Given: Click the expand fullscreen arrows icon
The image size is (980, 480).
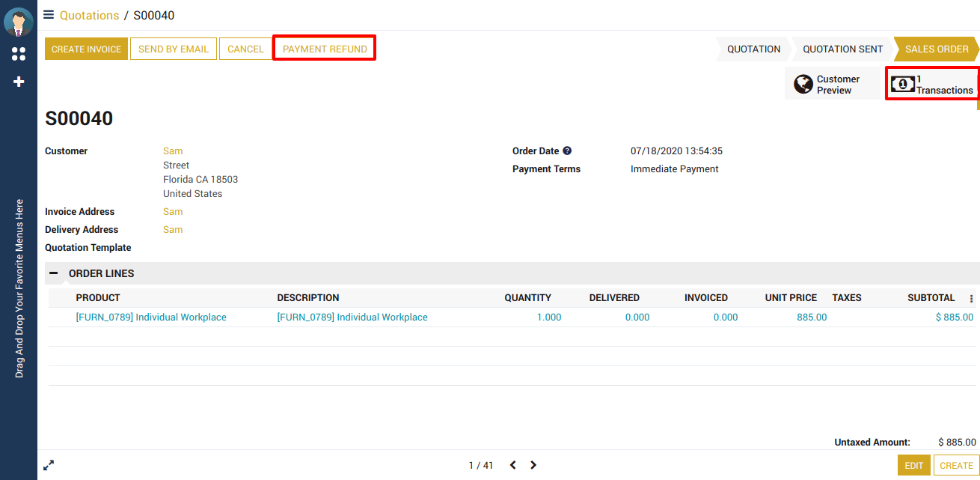Looking at the screenshot, I should click(49, 465).
